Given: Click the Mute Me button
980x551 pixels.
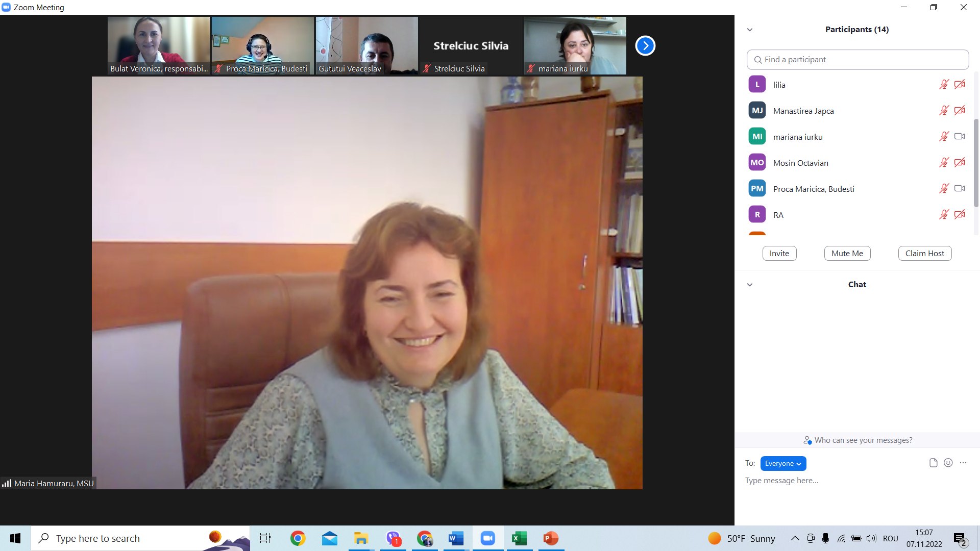Looking at the screenshot, I should coord(847,254).
